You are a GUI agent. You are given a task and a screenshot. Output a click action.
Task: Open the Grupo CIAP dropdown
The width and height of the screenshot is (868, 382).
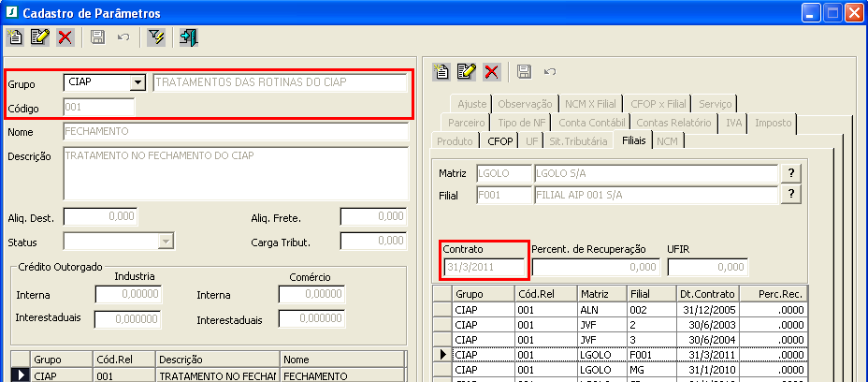click(137, 83)
